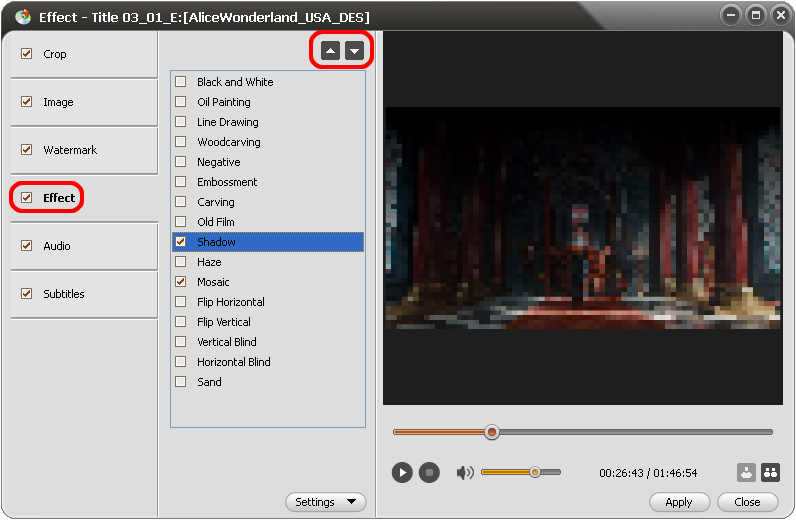Enable the Old Film effect checkbox
The height and width of the screenshot is (520, 796).
click(x=180, y=221)
